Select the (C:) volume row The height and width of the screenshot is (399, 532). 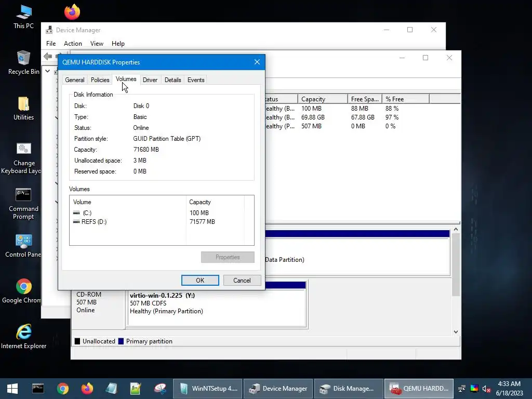click(128, 212)
